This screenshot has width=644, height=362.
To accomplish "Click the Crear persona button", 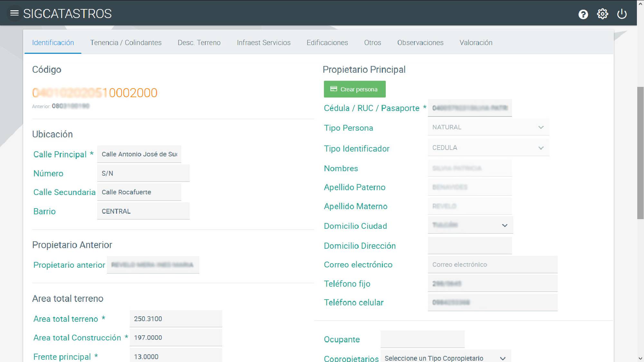I will coord(355,89).
